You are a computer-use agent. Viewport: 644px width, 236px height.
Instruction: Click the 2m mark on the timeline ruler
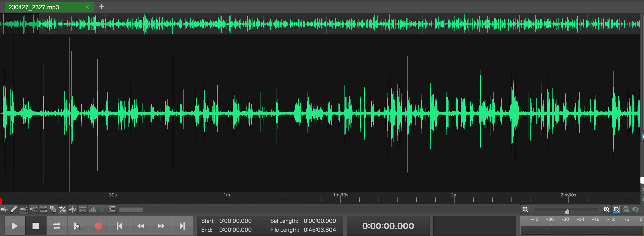(x=454, y=195)
